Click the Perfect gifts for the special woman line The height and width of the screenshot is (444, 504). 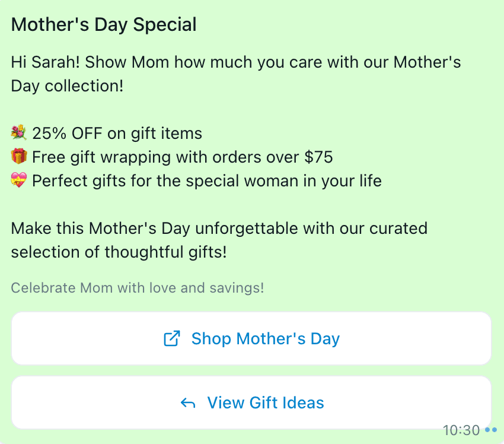(207, 180)
